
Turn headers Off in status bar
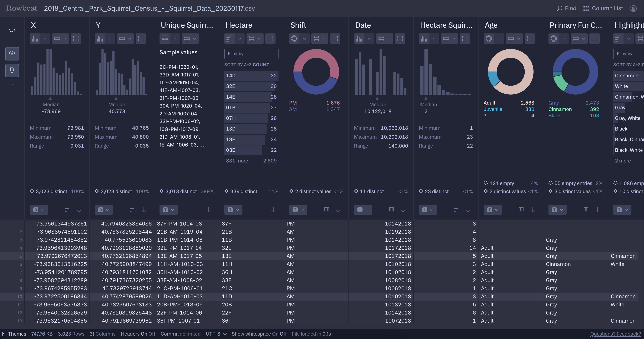tap(152, 334)
